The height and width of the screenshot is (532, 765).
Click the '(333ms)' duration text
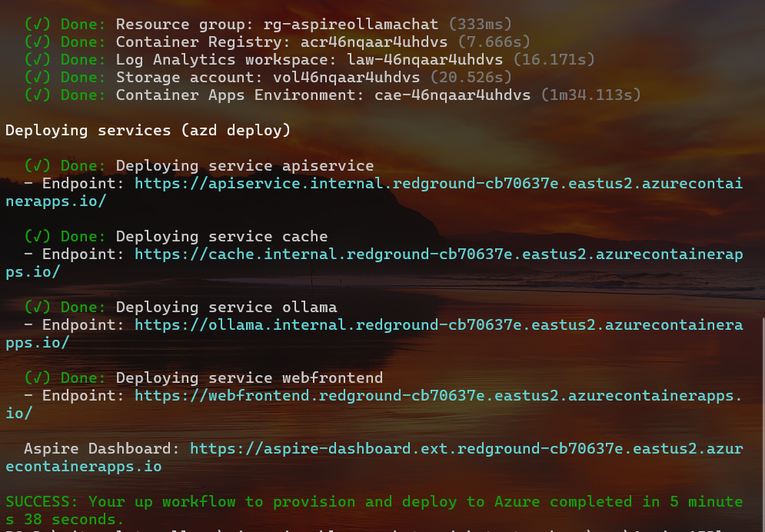480,25
